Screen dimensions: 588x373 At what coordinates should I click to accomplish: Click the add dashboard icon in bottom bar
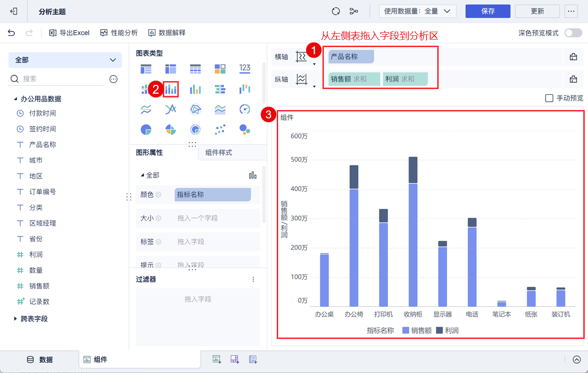click(235, 359)
